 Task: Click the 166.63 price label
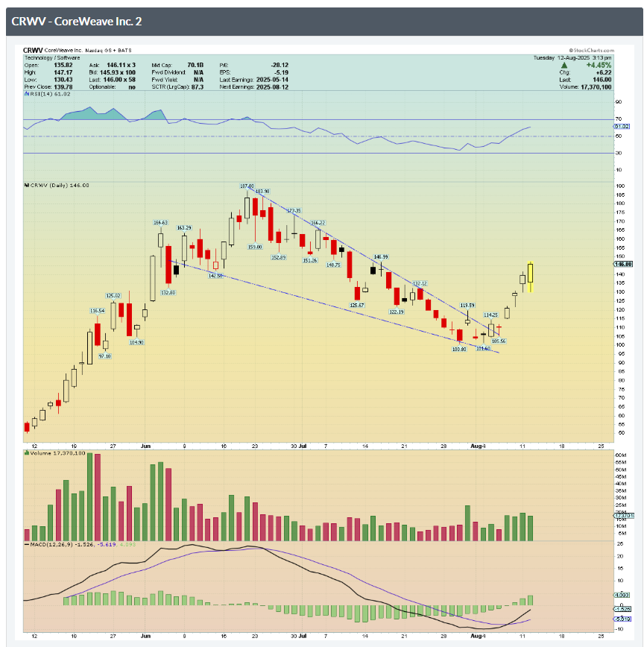click(160, 223)
